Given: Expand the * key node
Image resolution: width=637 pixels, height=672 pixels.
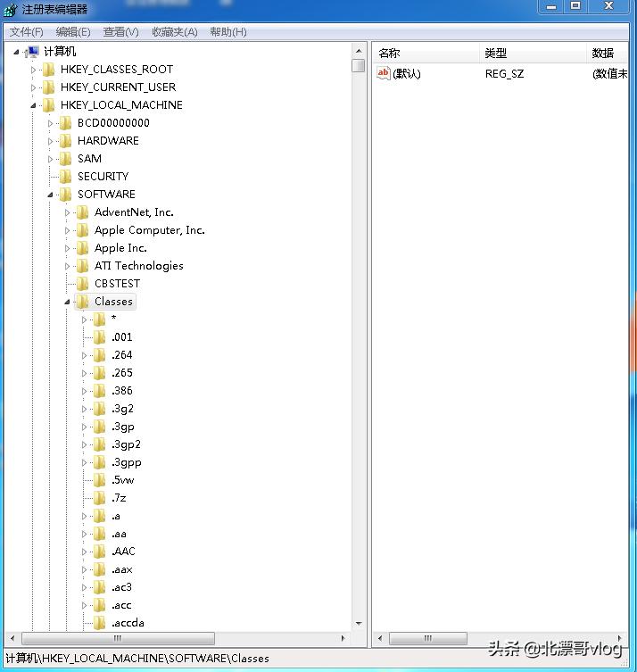Looking at the screenshot, I should pos(84,319).
